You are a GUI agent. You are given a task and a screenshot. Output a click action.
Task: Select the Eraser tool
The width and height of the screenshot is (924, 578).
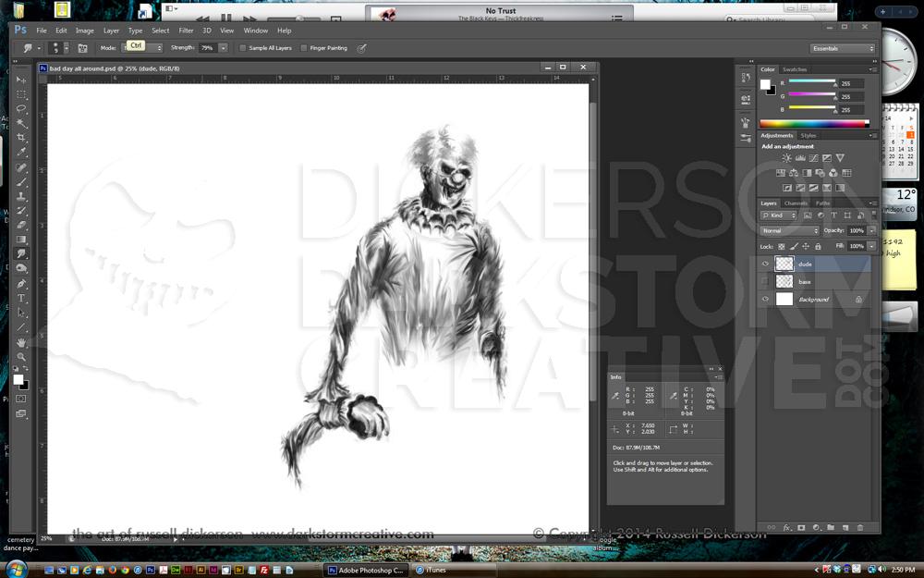coord(21,225)
